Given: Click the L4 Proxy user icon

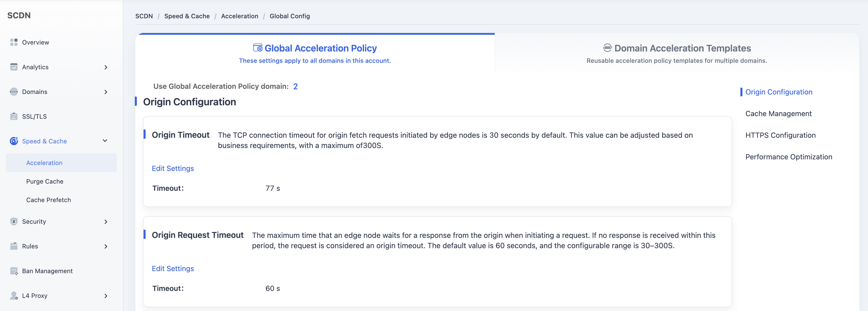Looking at the screenshot, I should pyautogui.click(x=14, y=296).
